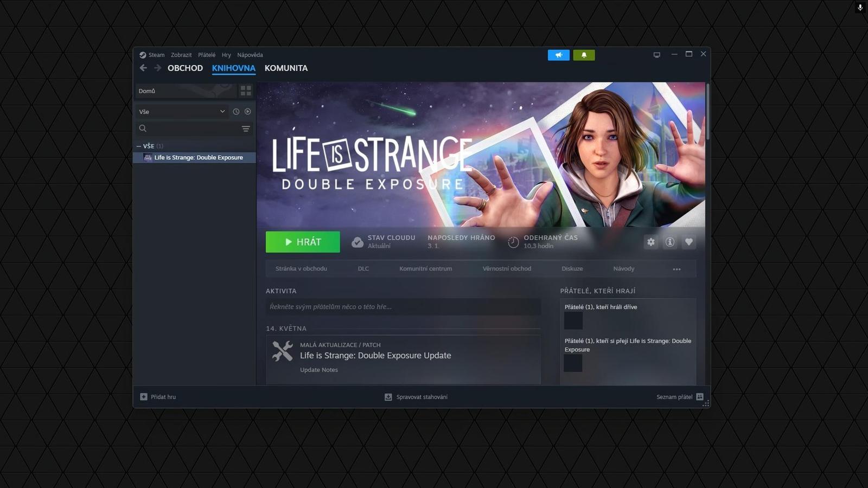This screenshot has height=488, width=868.
Task: Switch to the OBCHOD tab
Action: (185, 68)
